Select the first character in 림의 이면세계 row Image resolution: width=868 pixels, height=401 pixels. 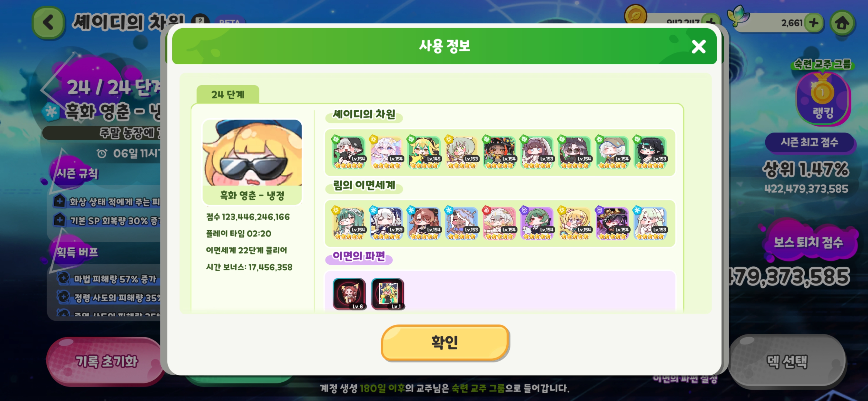pyautogui.click(x=349, y=223)
